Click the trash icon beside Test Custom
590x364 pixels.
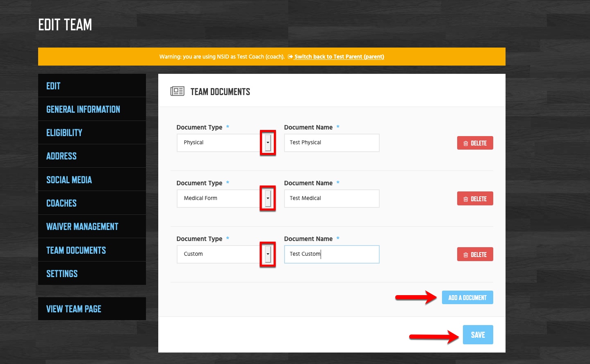pos(466,255)
